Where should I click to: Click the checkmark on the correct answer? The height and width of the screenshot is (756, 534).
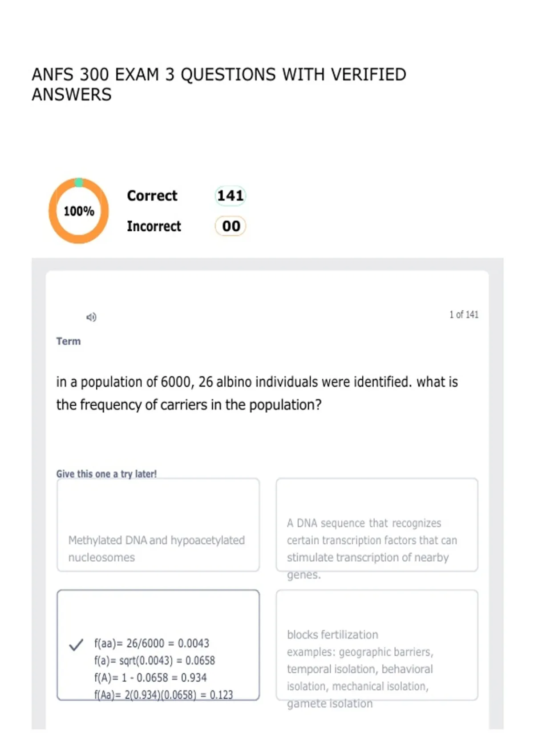76,645
